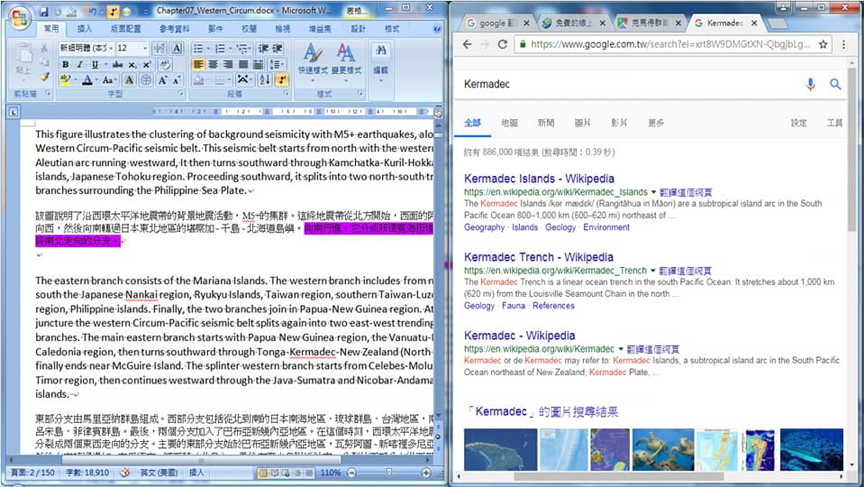This screenshot has width=864, height=487.
Task: Open the font color dropdown arrow
Action: pos(96,80)
